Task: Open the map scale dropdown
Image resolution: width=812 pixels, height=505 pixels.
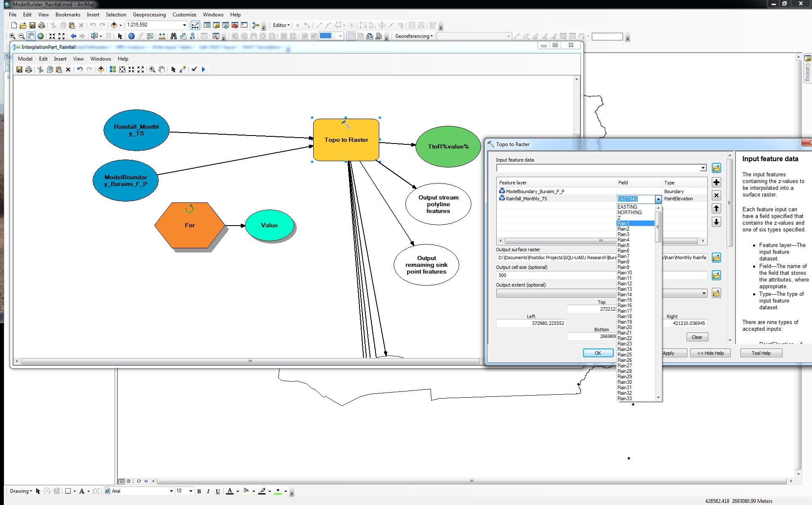Action: pyautogui.click(x=184, y=25)
